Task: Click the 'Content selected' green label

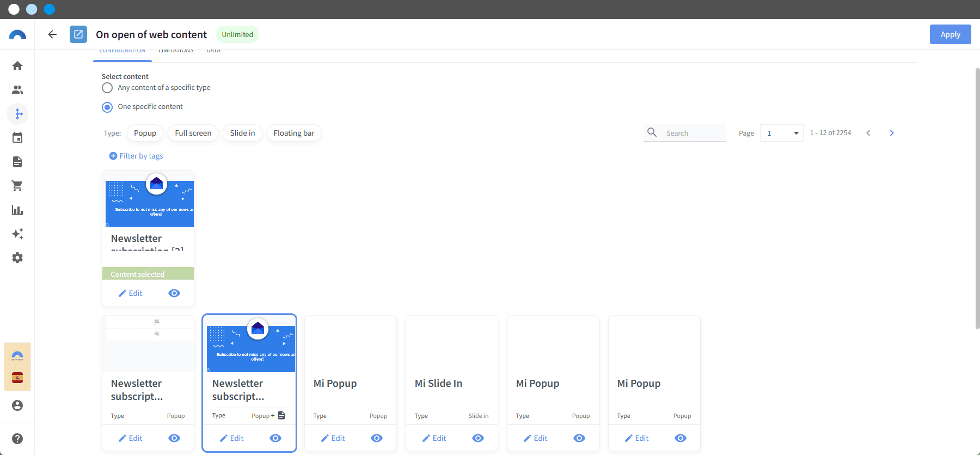Action: tap(148, 274)
